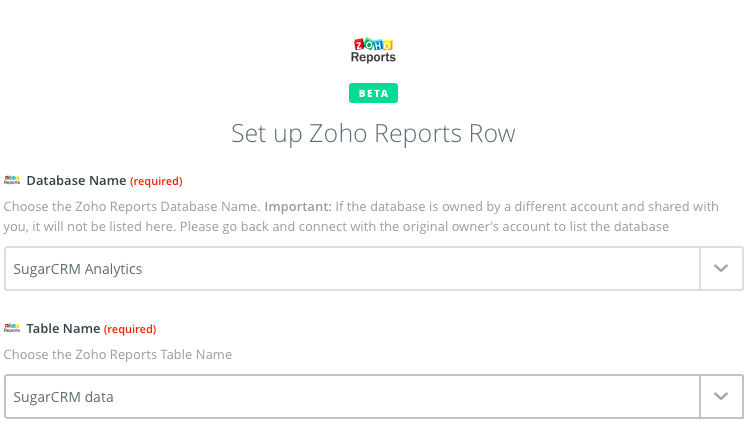Click the colorful ZOHO letters in the logo

click(x=374, y=44)
